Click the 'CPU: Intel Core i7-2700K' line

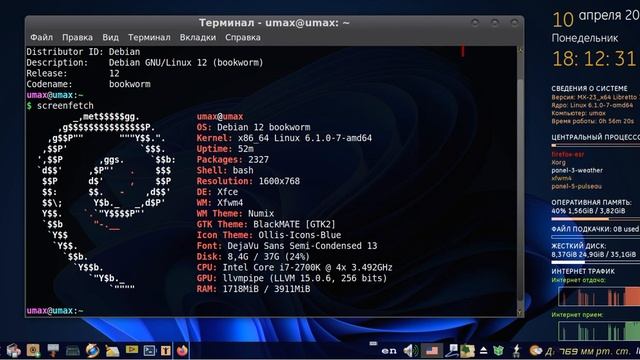coord(294,267)
